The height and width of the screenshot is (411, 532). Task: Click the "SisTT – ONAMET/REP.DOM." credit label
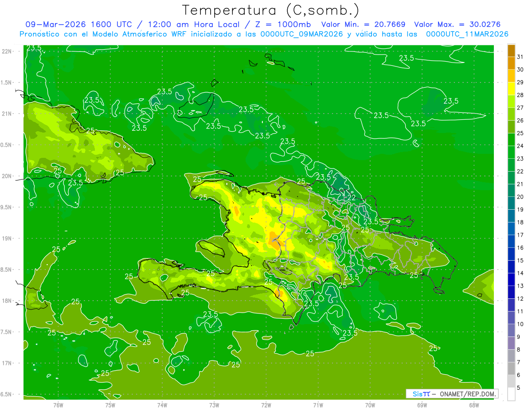click(452, 394)
